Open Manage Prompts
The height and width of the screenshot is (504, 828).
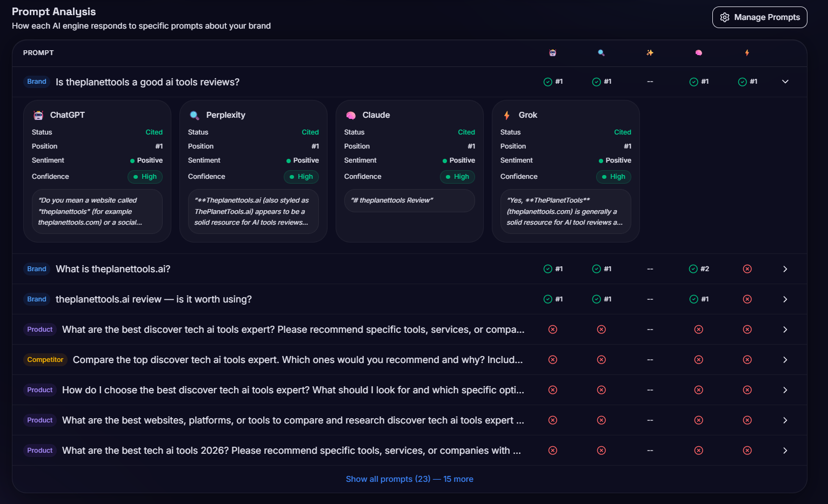759,17
